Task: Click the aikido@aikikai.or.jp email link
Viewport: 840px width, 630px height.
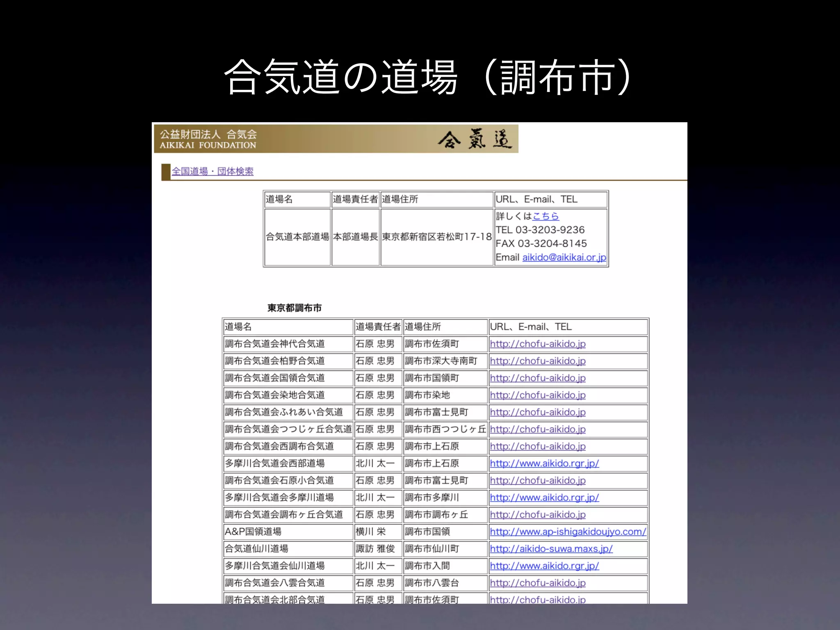Action: tap(564, 258)
